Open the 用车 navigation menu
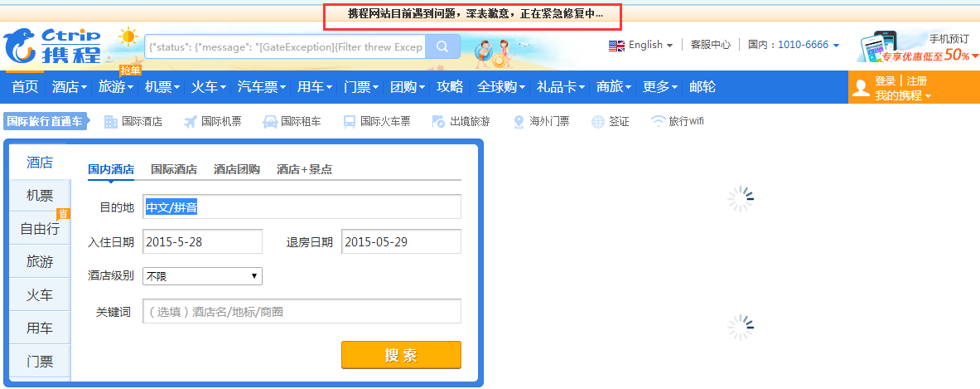The width and height of the screenshot is (980, 389). click(x=315, y=87)
